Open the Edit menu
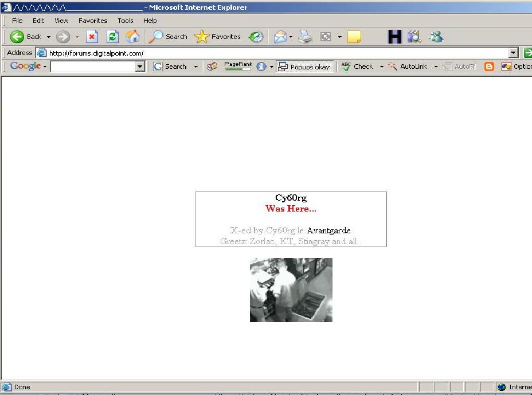Screen dimensions: 532x395 [38, 21]
